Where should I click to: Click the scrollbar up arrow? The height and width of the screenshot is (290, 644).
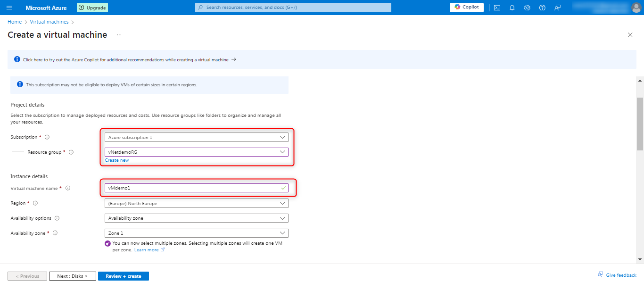(x=640, y=81)
